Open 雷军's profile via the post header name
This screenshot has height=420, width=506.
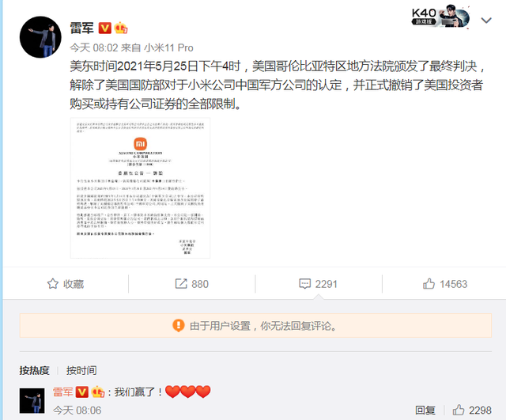click(x=82, y=28)
